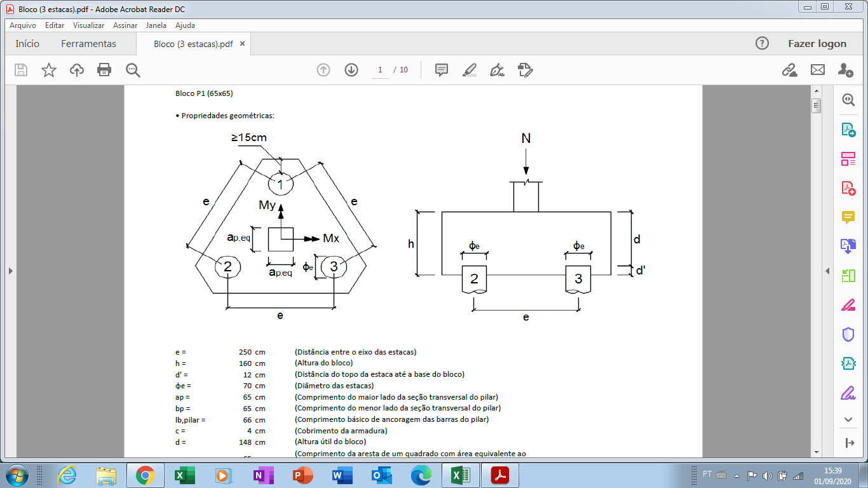The height and width of the screenshot is (488, 868).
Task: Click the 'Bloco P1 (65x65)' heading text
Action: (204, 93)
